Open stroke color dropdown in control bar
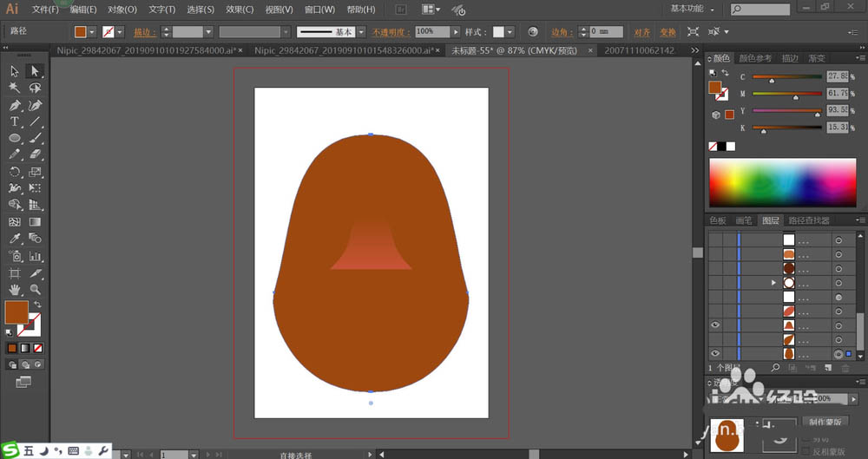 click(x=120, y=32)
